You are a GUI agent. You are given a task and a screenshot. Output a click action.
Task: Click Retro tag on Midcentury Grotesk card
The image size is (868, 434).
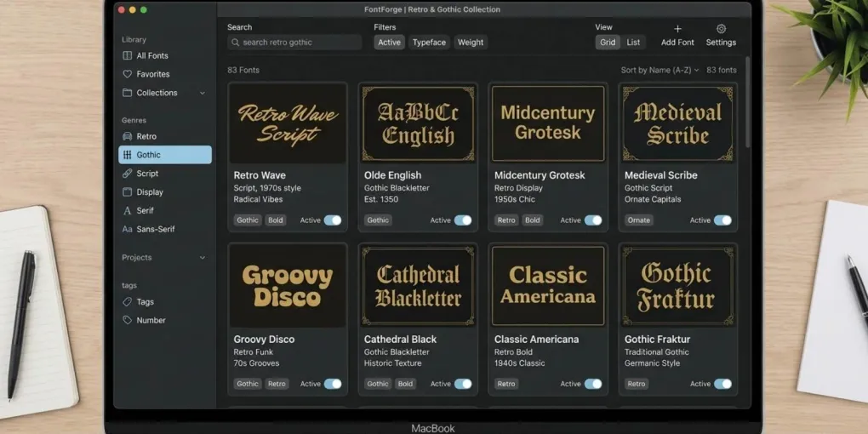[506, 220]
